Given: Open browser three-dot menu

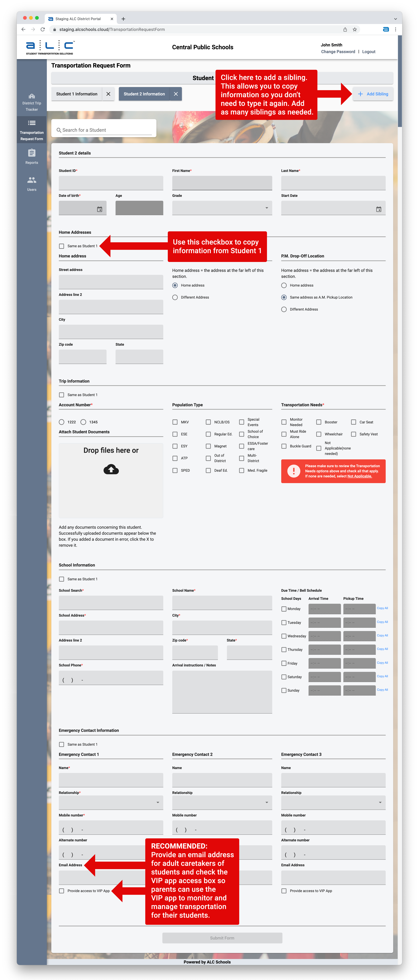Looking at the screenshot, I should coord(395,29).
